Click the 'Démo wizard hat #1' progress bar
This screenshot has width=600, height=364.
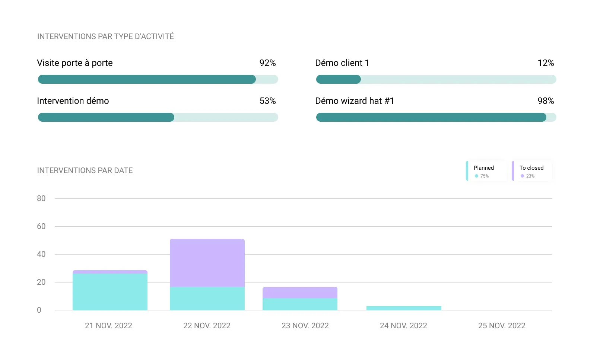click(x=436, y=117)
